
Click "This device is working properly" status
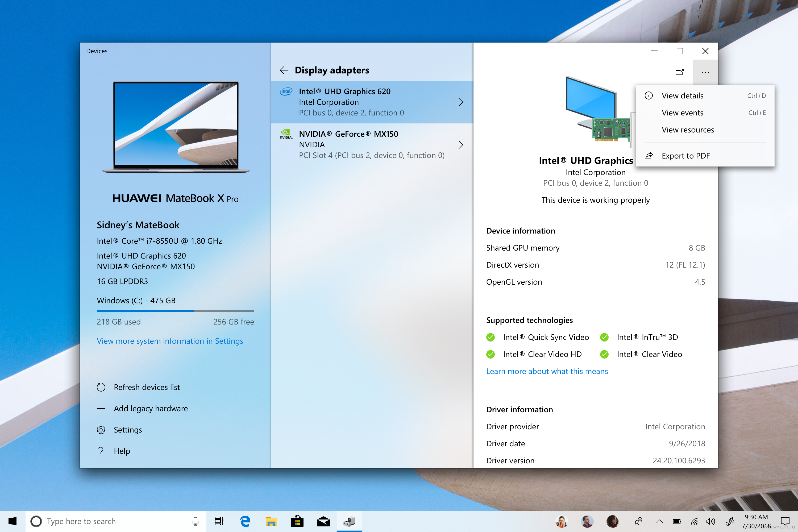(596, 200)
